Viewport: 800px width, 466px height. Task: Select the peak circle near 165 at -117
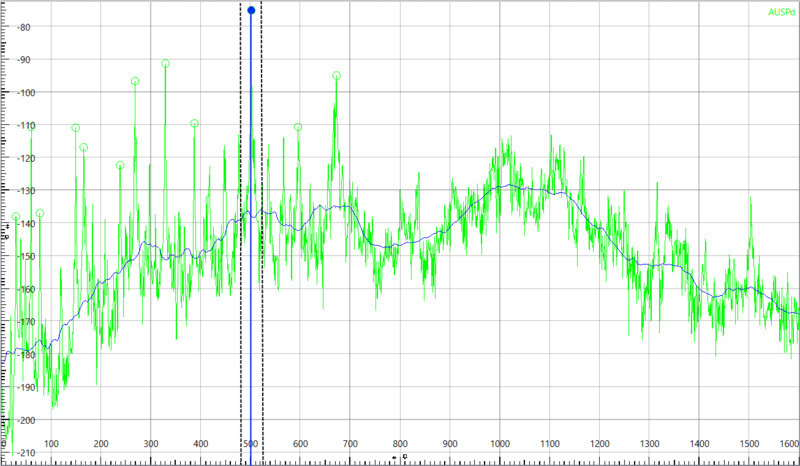click(84, 147)
